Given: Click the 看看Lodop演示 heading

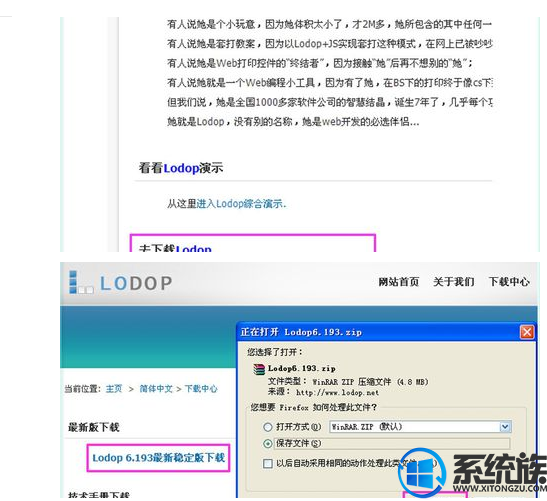Looking at the screenshot, I should 181,168.
